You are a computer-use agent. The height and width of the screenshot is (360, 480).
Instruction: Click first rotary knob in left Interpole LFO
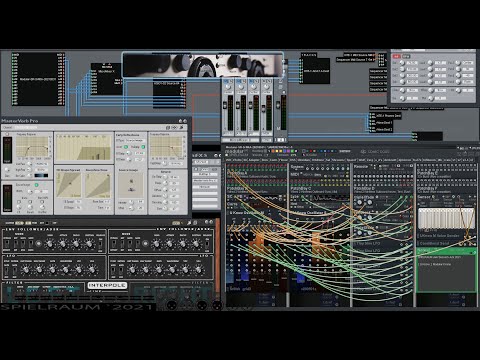(26, 270)
